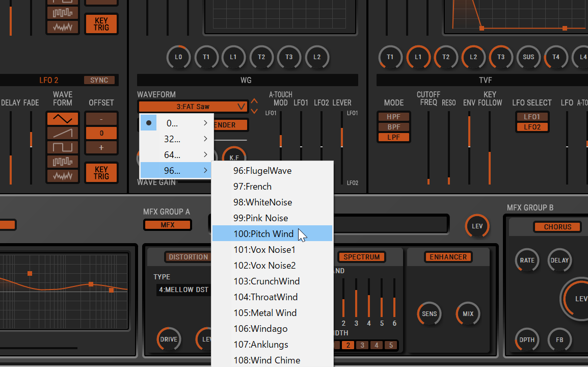Expand the 32... waveform submenu

pos(177,139)
